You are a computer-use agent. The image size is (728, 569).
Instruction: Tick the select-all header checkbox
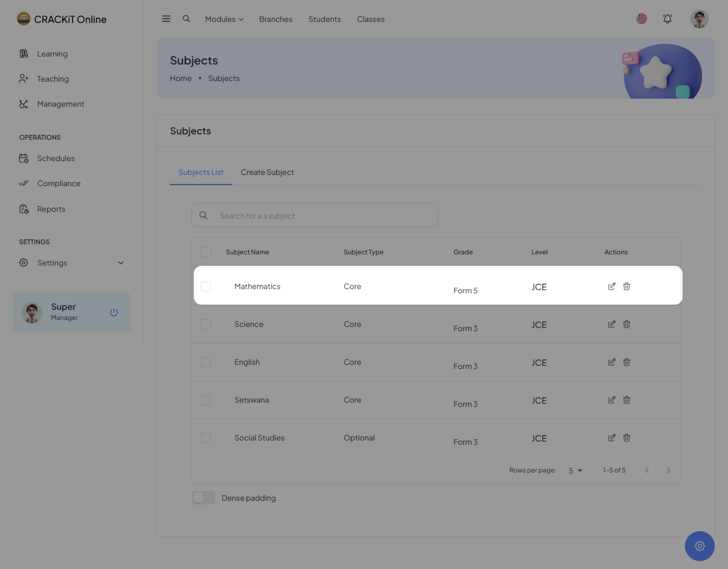(x=206, y=252)
